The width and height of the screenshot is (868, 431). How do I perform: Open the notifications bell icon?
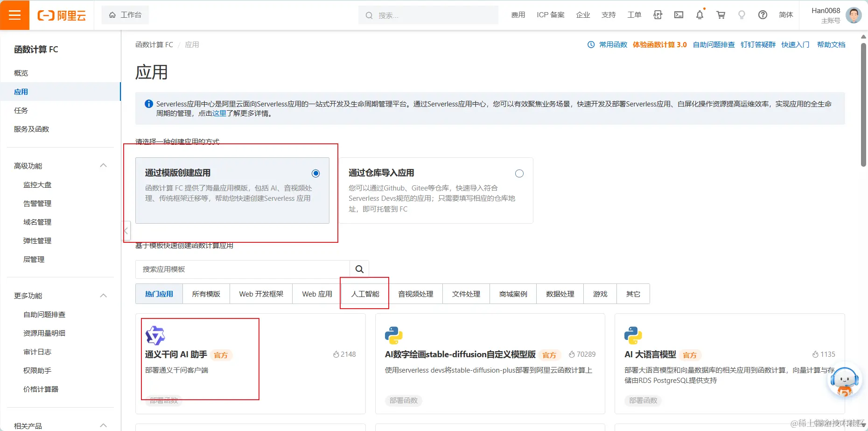(x=700, y=14)
